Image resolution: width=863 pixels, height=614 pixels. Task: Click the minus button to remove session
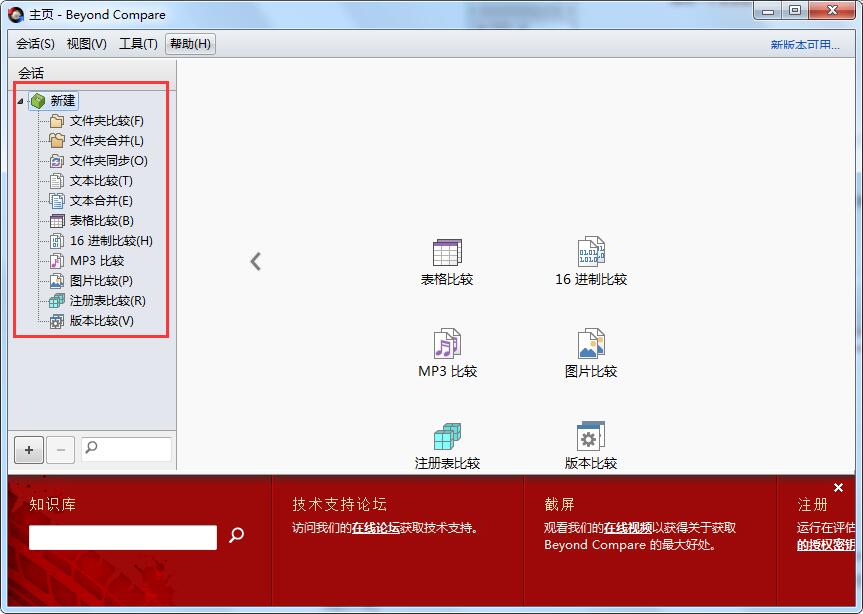pos(61,450)
